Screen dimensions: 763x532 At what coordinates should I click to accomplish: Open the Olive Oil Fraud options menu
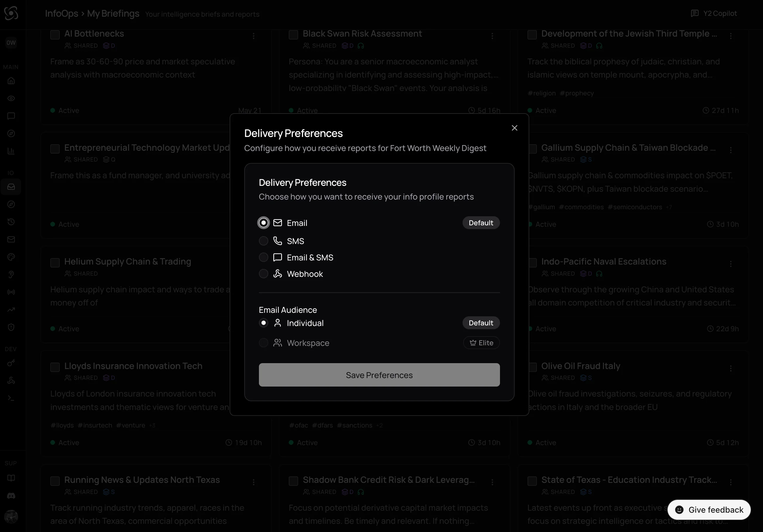(x=731, y=368)
